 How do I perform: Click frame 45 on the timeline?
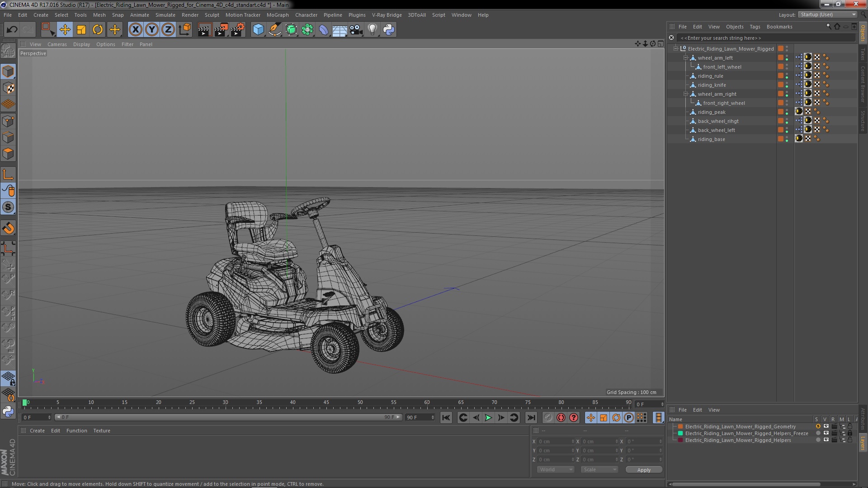(326, 402)
